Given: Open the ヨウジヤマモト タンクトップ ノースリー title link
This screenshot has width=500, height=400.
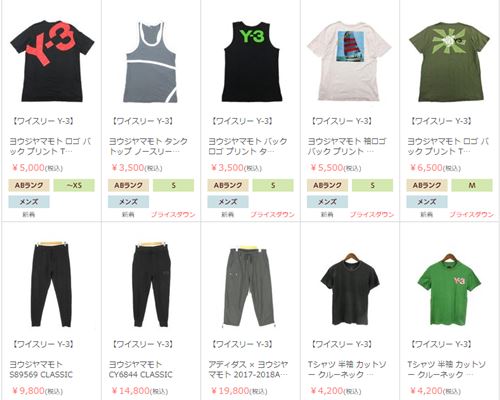Looking at the screenshot, I should [x=148, y=146].
